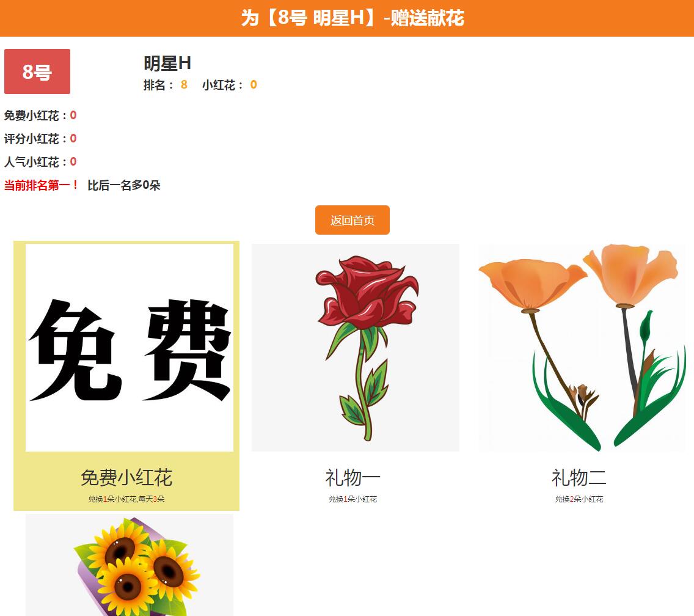
Task: Click the 每天3朵 exchange note under free flower
Action: [152, 499]
